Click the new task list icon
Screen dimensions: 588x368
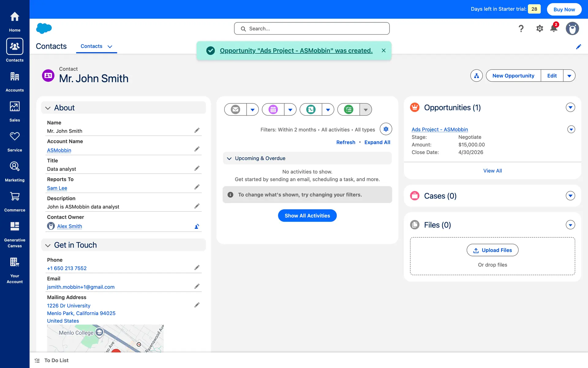(x=348, y=109)
